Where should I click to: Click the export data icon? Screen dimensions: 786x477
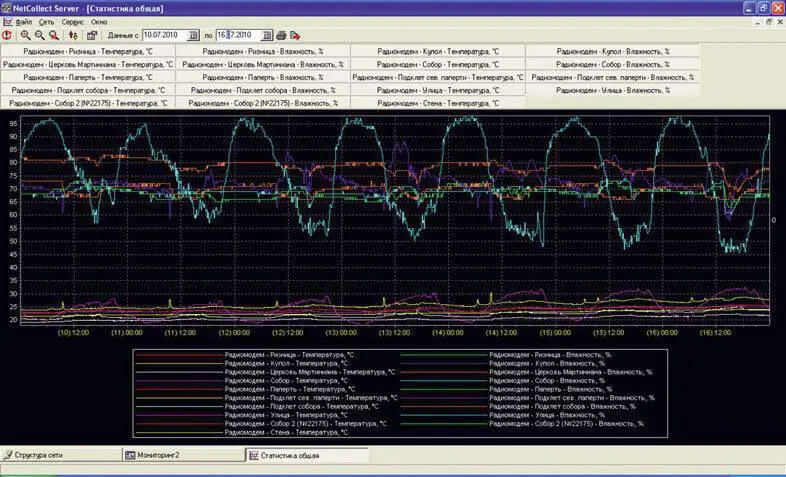tap(295, 35)
